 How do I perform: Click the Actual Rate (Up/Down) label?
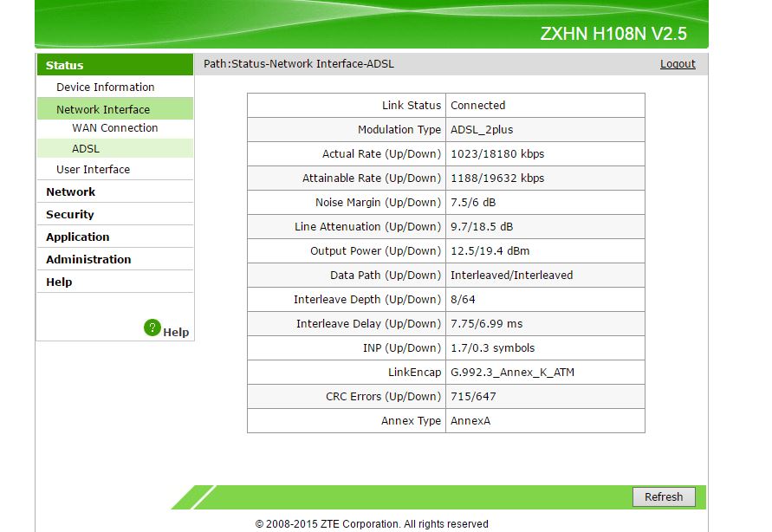pyautogui.click(x=381, y=154)
